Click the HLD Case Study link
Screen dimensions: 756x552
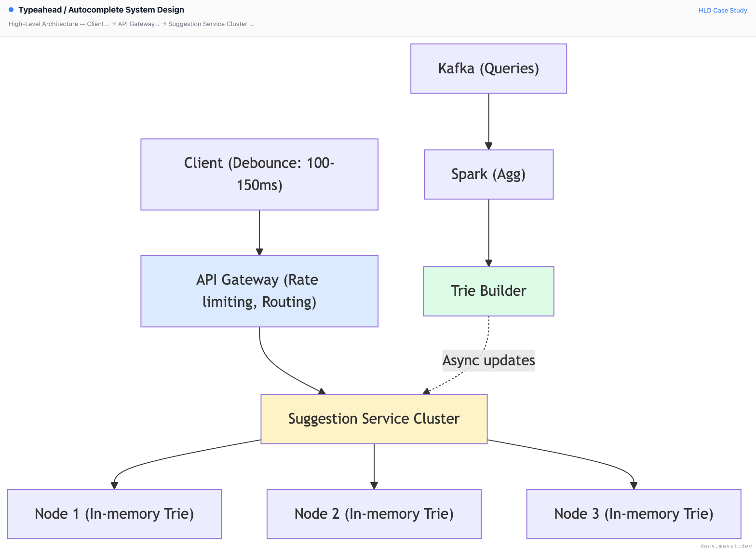point(723,10)
